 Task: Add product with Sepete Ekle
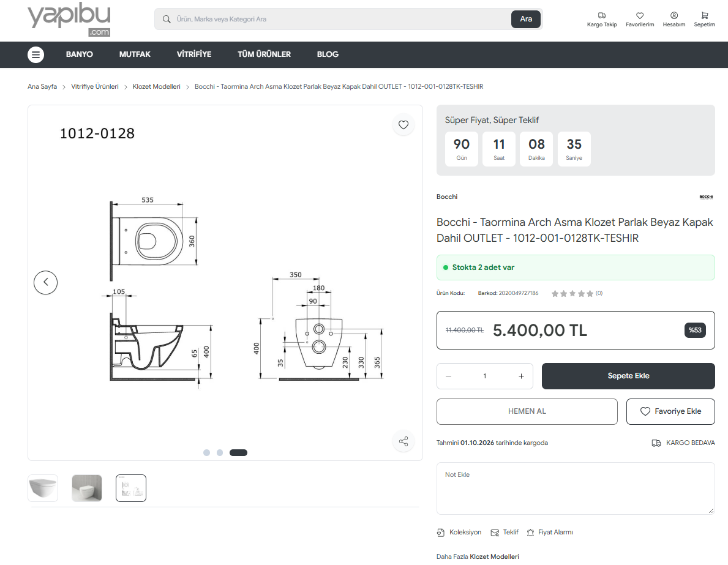(x=628, y=376)
